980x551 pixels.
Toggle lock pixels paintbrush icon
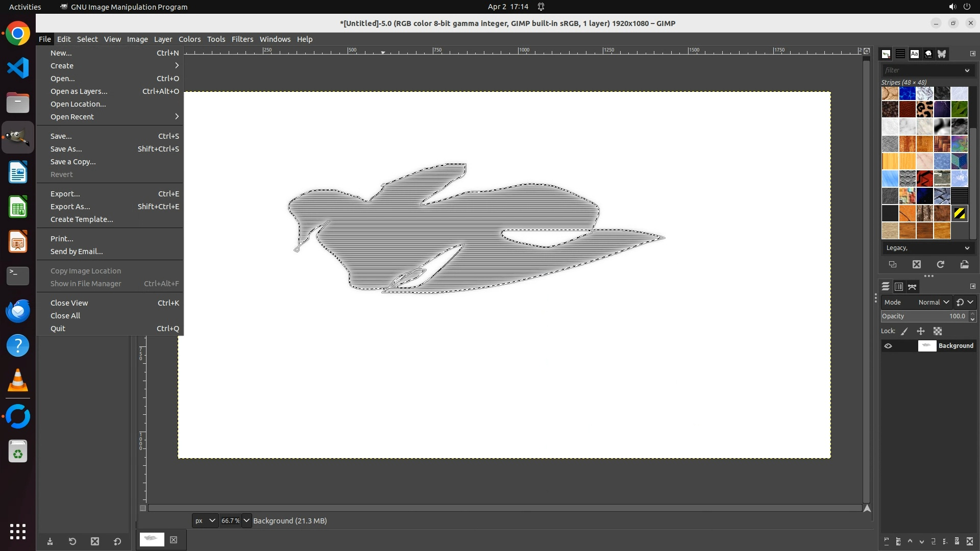click(x=904, y=331)
